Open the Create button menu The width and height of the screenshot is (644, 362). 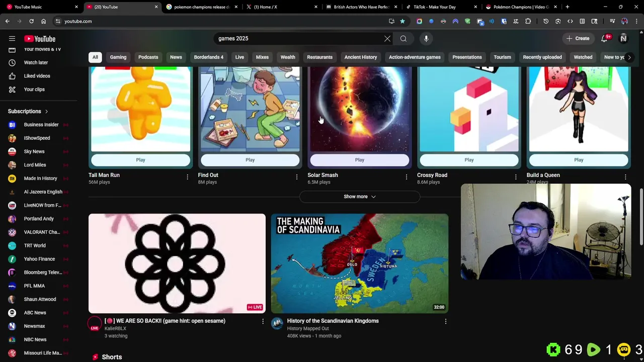[x=578, y=39]
